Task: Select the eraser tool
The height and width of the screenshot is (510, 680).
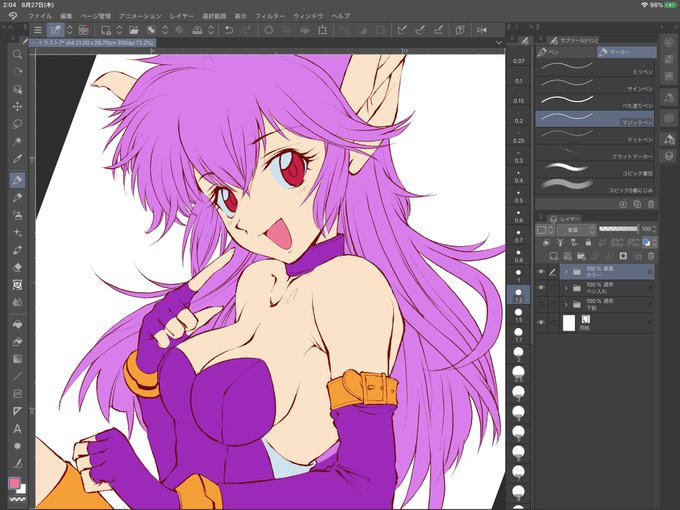Action: (x=17, y=268)
